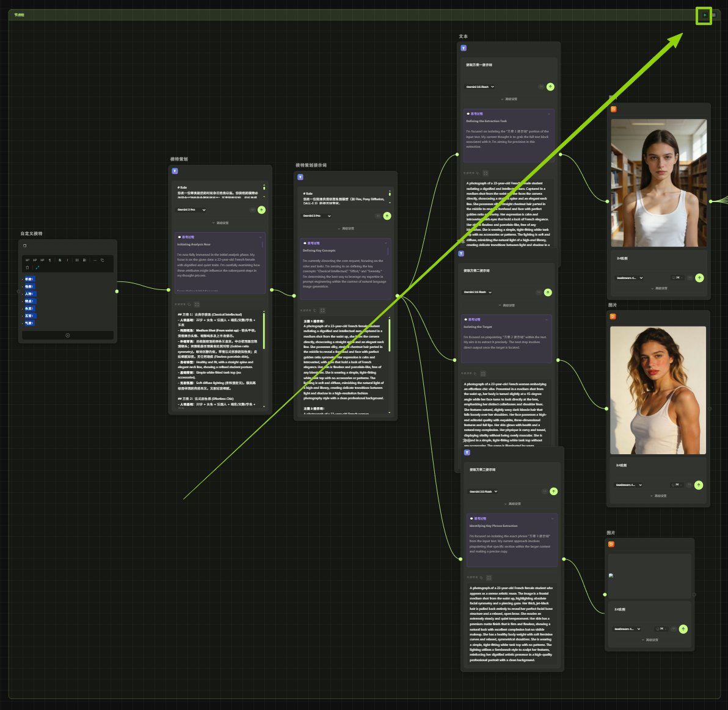The image size is (728, 710).
Task: Click the orange image icon of library portrait node
Action: 614,109
